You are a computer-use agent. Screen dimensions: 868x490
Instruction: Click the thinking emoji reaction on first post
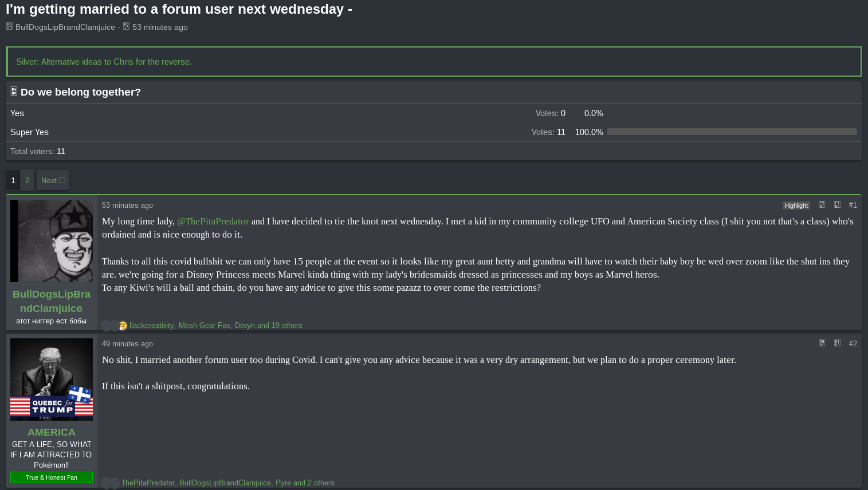pyautogui.click(x=123, y=326)
